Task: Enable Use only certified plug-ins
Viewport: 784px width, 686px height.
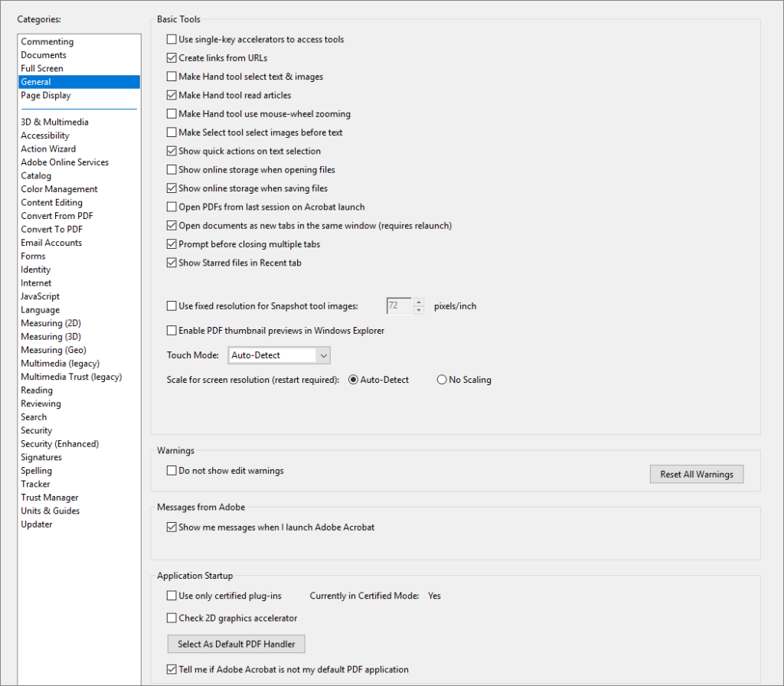Action: (171, 596)
